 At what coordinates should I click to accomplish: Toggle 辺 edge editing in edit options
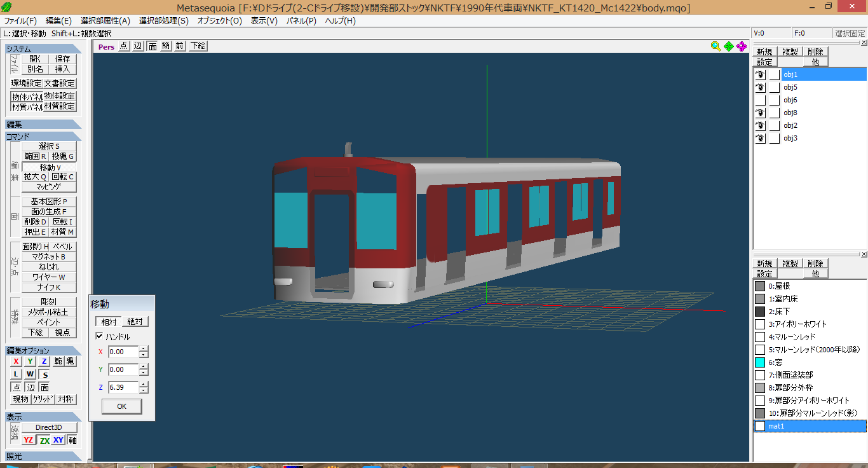[x=31, y=387]
